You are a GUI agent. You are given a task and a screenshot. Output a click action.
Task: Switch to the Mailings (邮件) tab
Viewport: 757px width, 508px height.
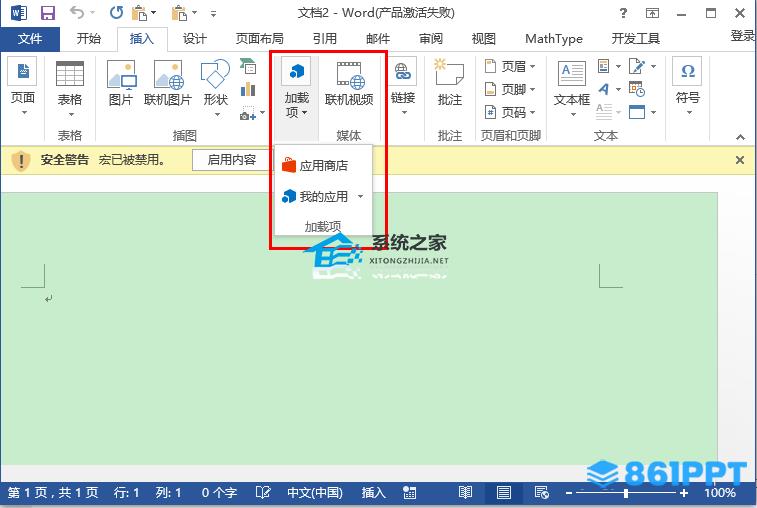(378, 39)
